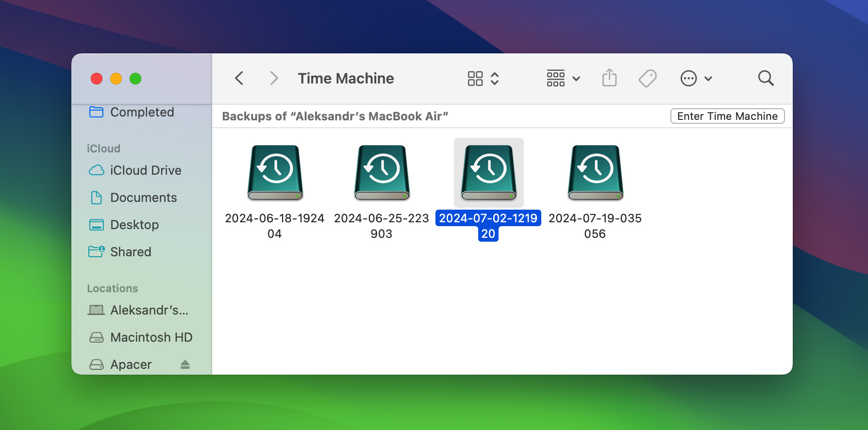Screen dimensions: 868x430
Task: Expand the action menu chevron
Action: [x=708, y=79]
